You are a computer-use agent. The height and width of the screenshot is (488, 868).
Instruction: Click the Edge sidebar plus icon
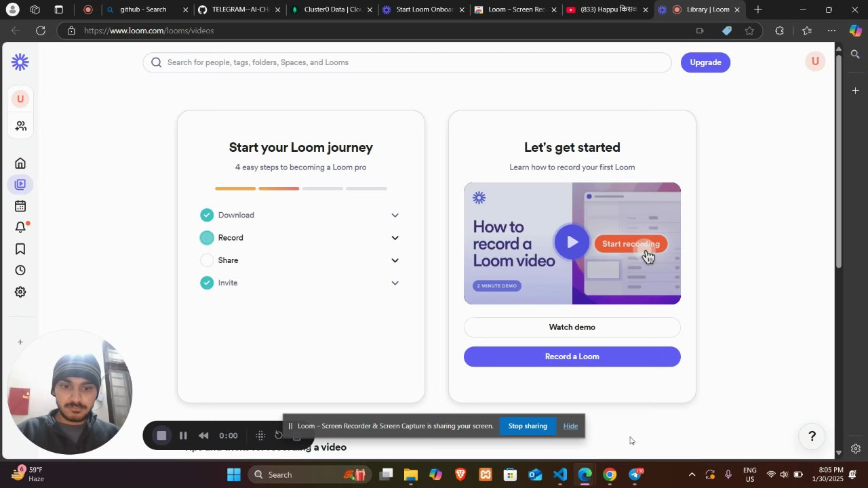[855, 90]
